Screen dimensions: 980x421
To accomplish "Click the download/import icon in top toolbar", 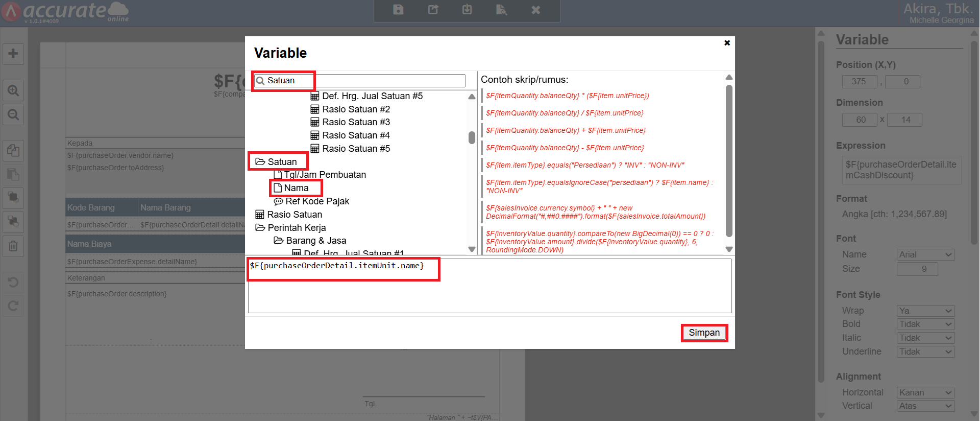I will tap(467, 10).
